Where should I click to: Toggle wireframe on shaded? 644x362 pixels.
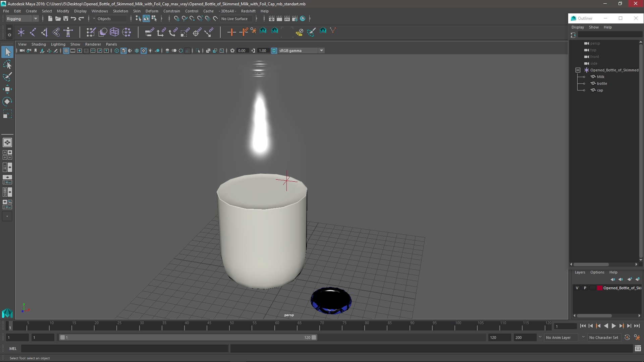pos(137,51)
